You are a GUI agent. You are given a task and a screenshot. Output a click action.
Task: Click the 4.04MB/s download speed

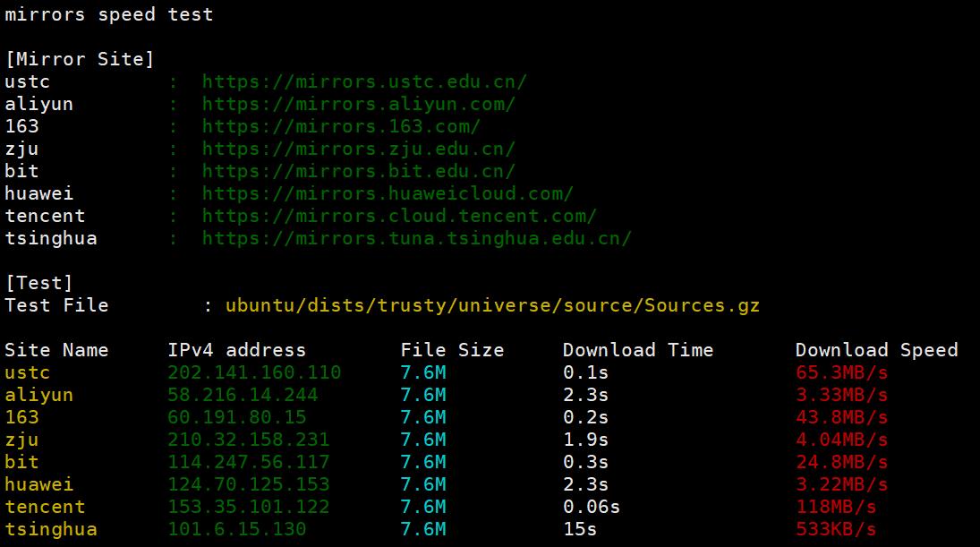pos(841,440)
